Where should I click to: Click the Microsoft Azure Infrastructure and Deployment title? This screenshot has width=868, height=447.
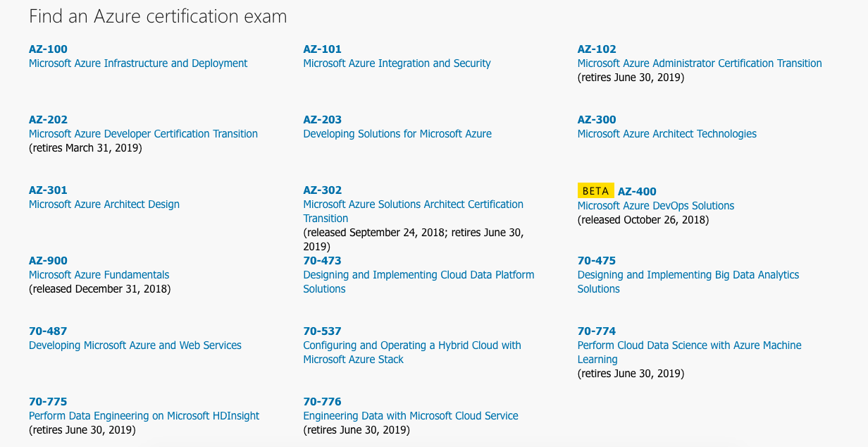click(x=137, y=63)
